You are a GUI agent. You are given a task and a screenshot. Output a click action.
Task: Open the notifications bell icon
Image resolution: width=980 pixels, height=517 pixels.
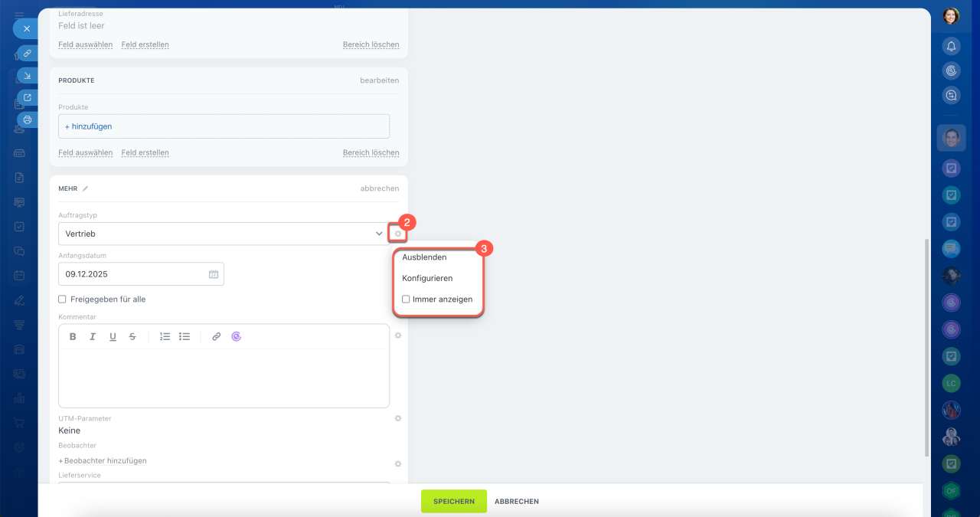pos(951,46)
